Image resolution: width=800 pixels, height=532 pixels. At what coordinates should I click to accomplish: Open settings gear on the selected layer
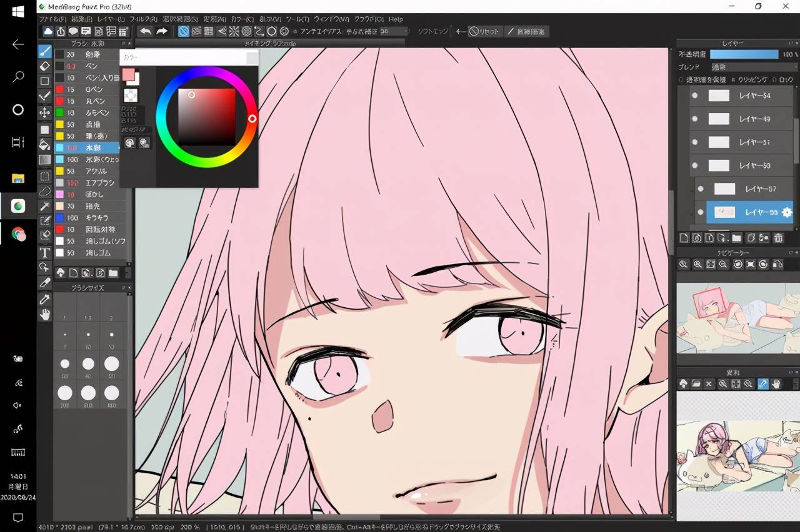[x=787, y=212]
